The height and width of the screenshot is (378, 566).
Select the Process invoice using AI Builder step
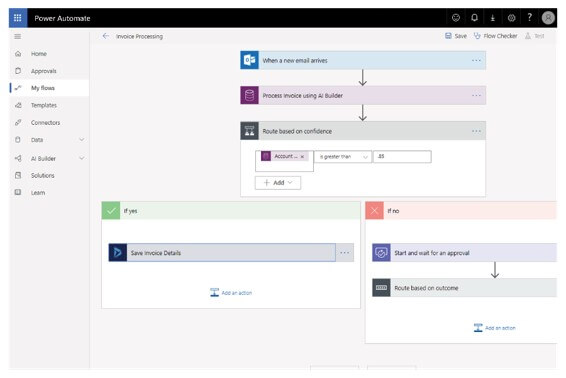pyautogui.click(x=363, y=95)
